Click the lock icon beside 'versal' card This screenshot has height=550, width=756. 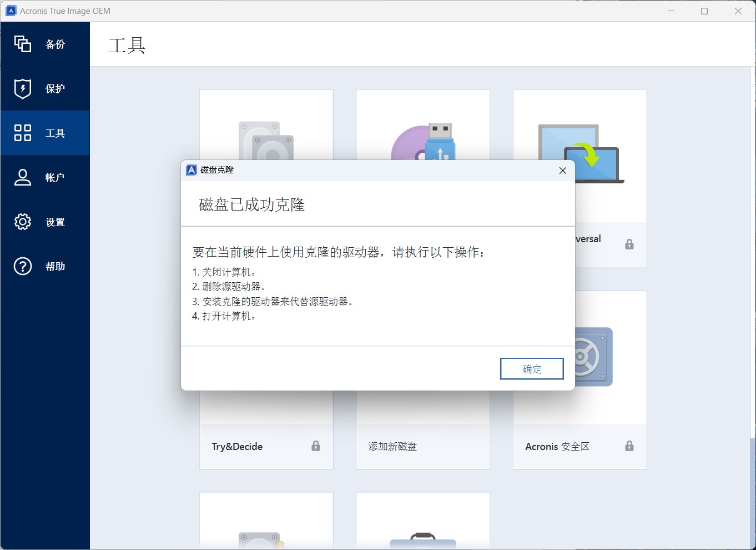coord(629,244)
